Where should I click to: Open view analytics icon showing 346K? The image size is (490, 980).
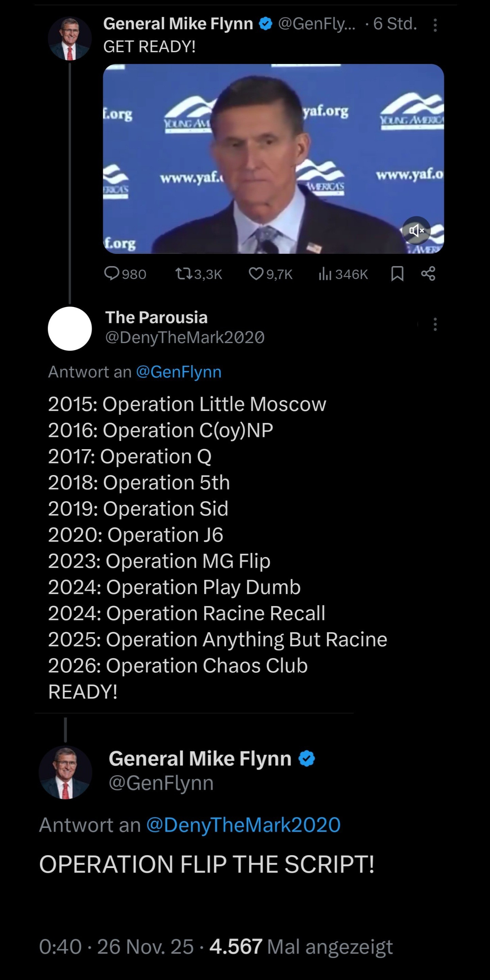[325, 274]
